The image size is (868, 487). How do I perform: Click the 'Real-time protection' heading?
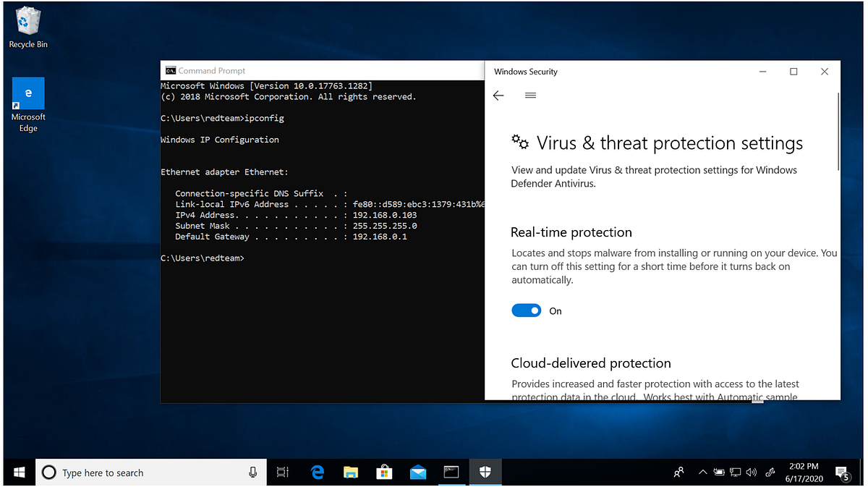pos(571,232)
